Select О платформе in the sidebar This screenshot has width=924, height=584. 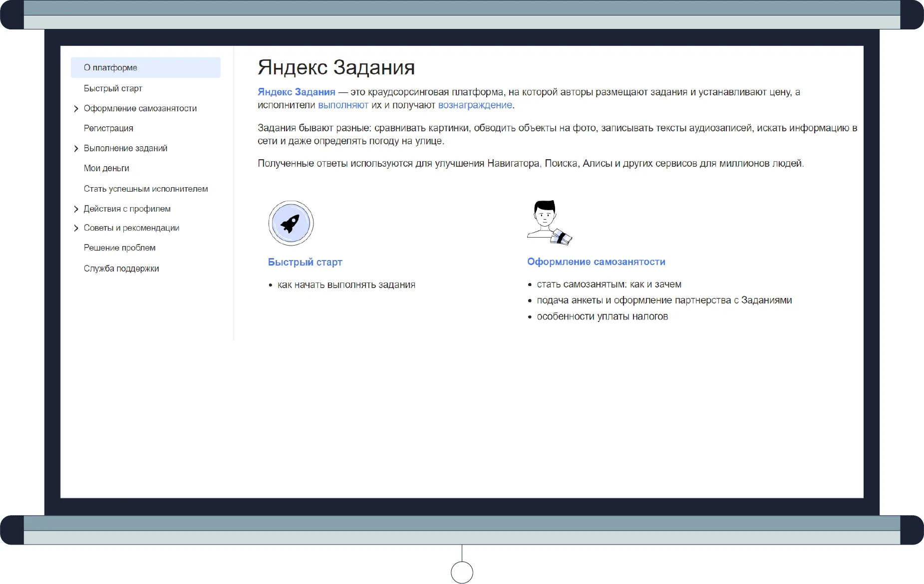[x=146, y=67]
